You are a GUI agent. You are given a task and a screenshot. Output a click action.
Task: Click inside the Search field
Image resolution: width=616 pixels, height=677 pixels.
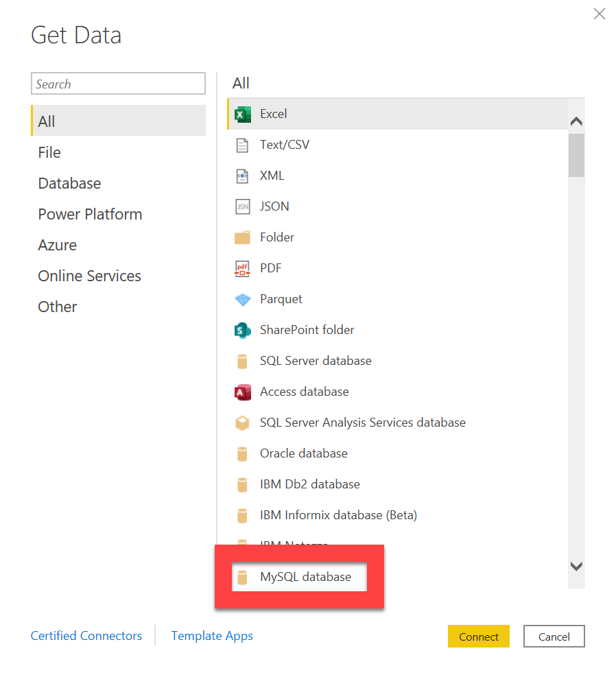(x=118, y=84)
